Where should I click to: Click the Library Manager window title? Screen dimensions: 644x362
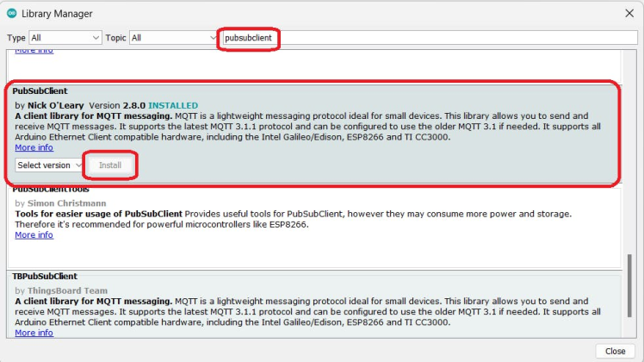click(x=57, y=14)
